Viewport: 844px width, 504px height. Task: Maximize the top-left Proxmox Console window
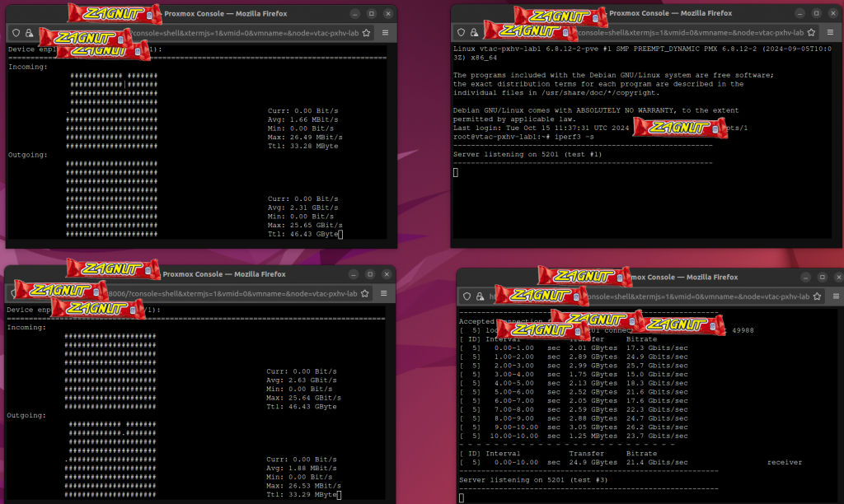pos(372,13)
